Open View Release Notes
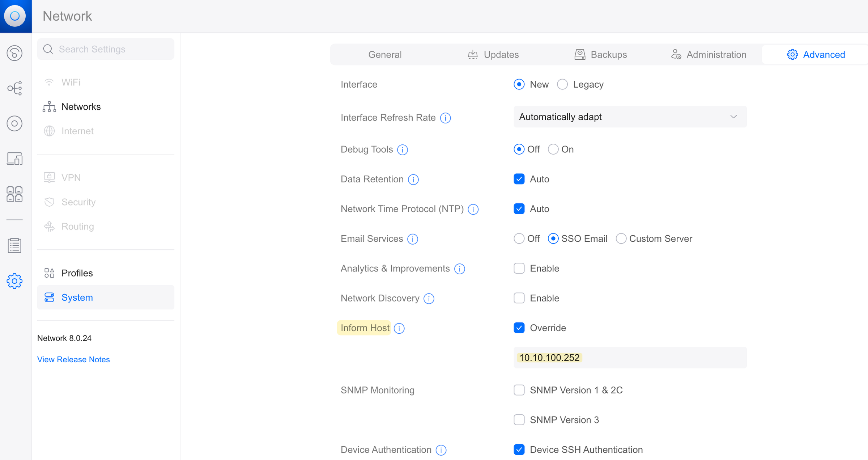The width and height of the screenshot is (868, 460). pyautogui.click(x=73, y=359)
